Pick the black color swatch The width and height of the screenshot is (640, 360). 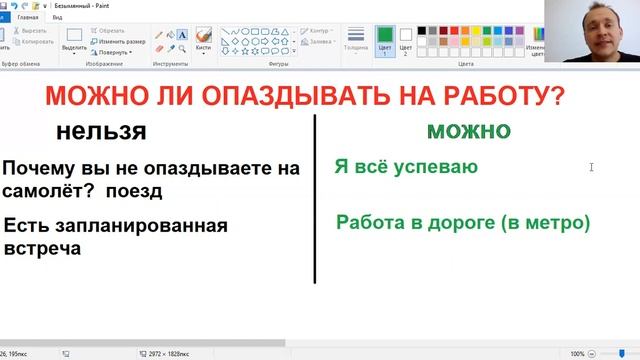tap(422, 31)
